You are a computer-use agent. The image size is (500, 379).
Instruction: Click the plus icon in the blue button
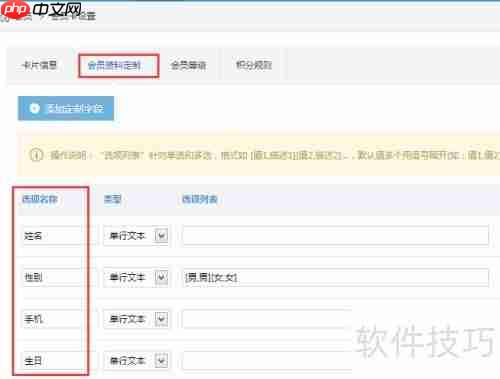click(x=35, y=108)
